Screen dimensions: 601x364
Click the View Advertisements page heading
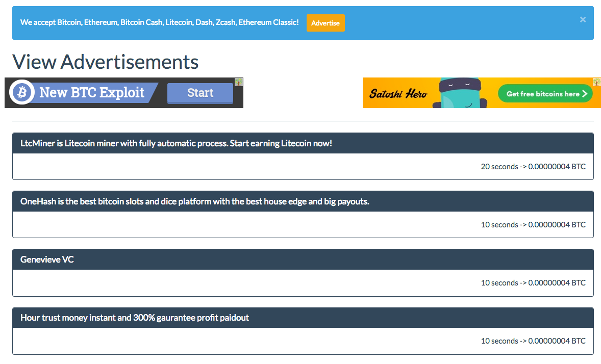pos(106,62)
